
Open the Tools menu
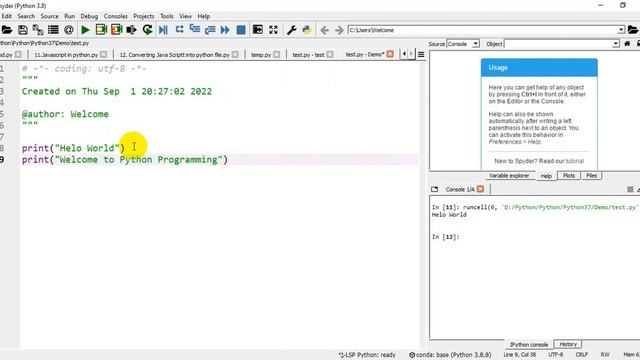(167, 16)
